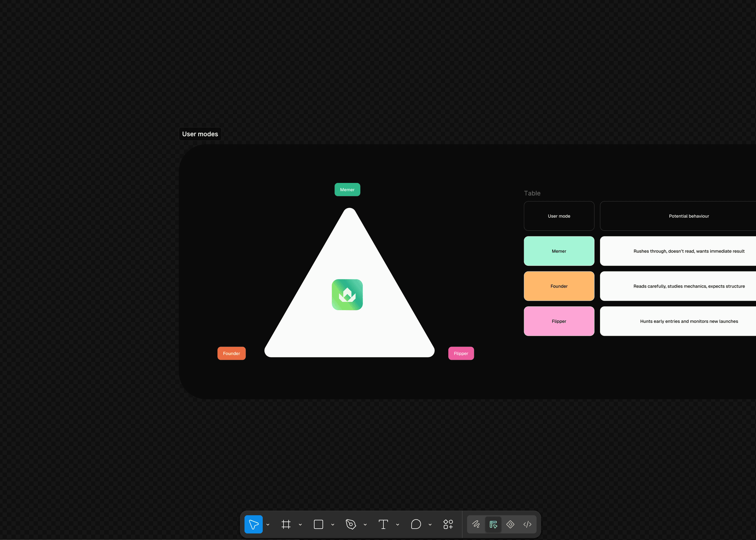Expand the Frame tool options chevron
Viewport: 756px width, 540px height.
click(300, 525)
